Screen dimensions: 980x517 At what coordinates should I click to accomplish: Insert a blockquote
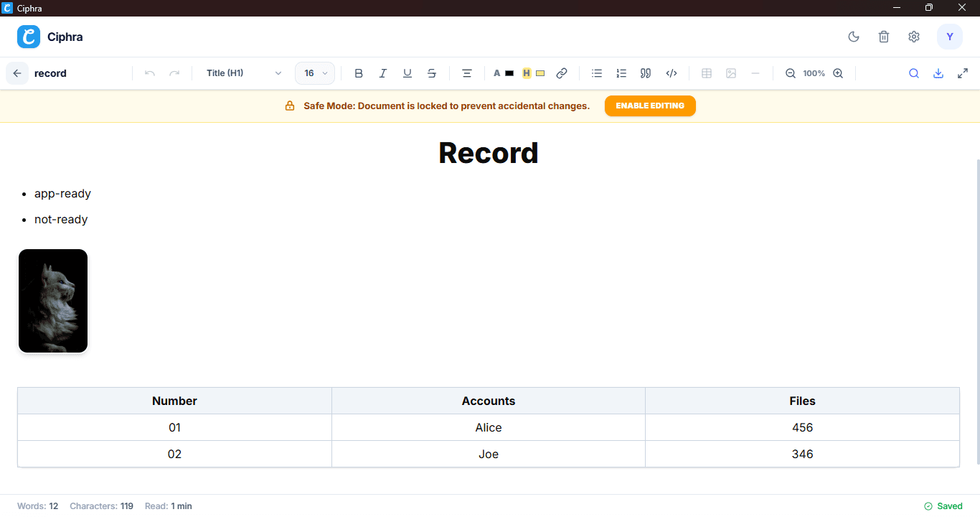click(645, 73)
